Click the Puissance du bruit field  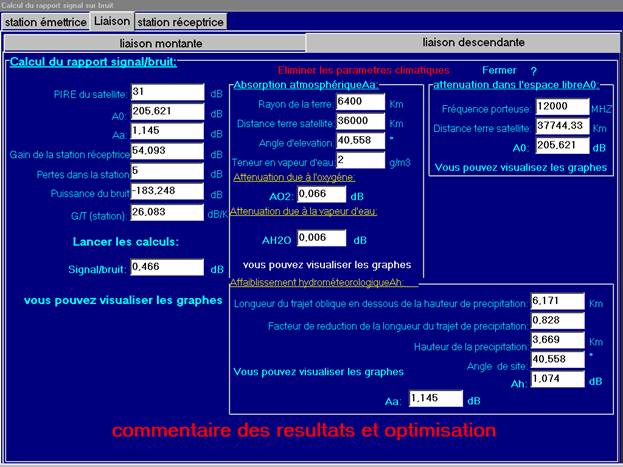pos(167,191)
